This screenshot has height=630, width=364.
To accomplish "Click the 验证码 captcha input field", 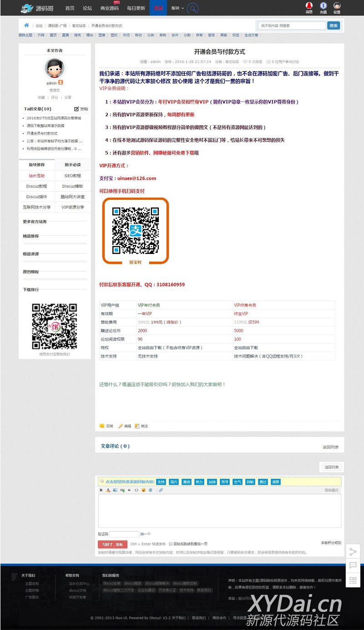I will tap(124, 534).
